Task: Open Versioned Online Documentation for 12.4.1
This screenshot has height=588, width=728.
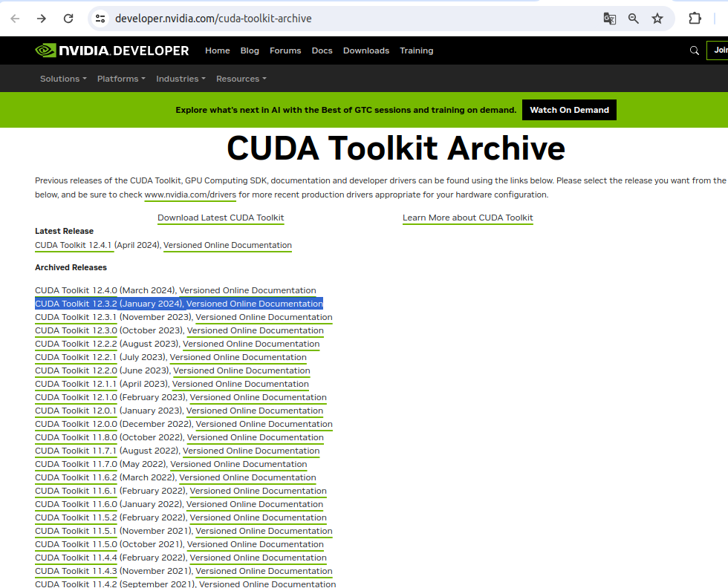Action: pos(227,245)
